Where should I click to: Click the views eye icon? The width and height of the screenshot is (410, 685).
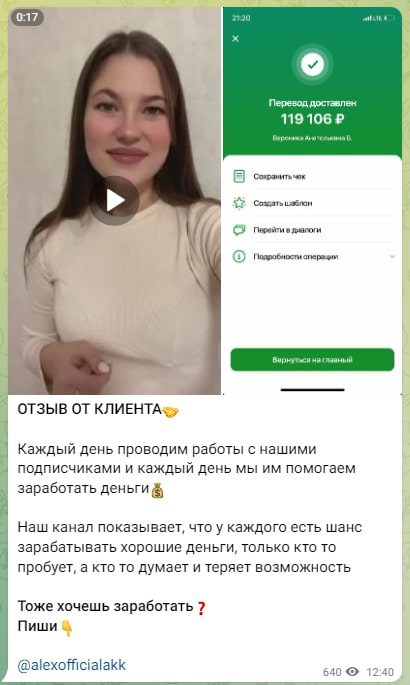pos(352,671)
